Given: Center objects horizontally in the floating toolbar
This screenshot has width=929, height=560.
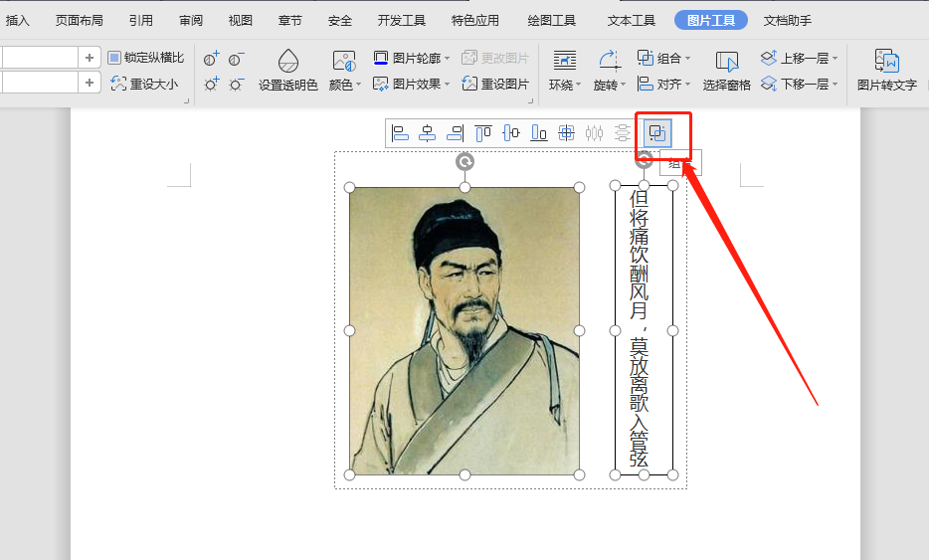Looking at the screenshot, I should 427,133.
